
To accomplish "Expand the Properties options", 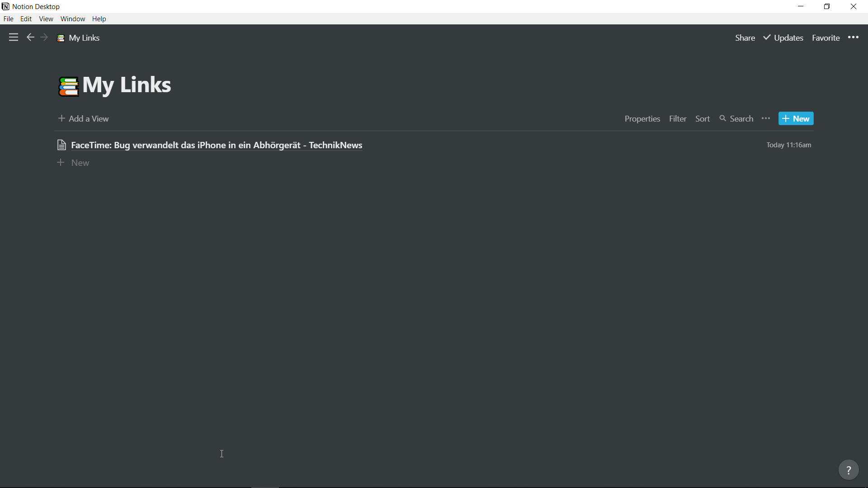I will (642, 119).
